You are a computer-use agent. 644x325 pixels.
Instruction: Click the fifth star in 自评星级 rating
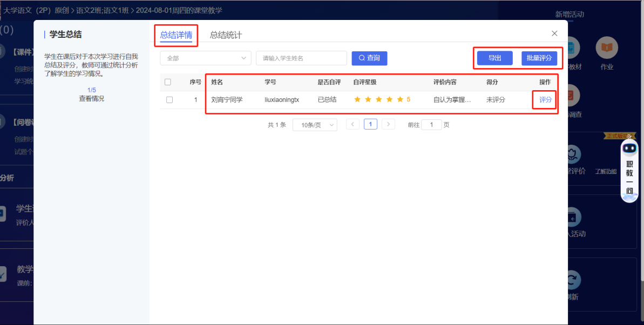399,99
